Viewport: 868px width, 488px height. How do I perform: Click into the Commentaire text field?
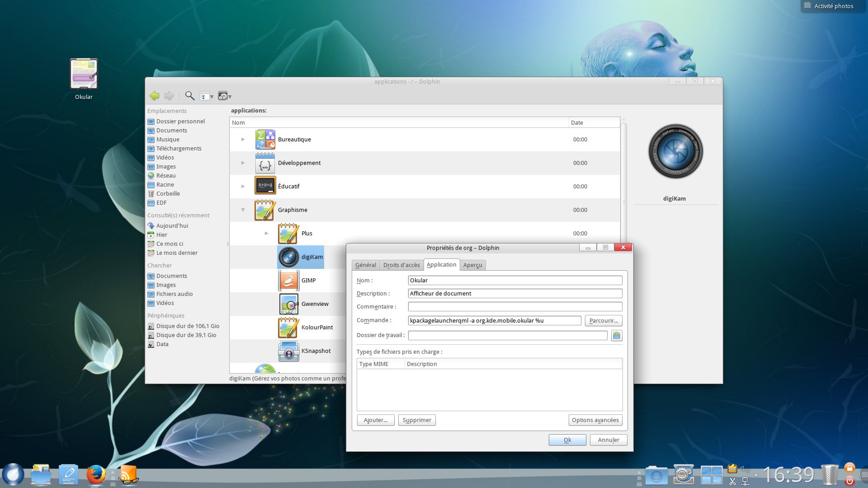[x=515, y=307]
